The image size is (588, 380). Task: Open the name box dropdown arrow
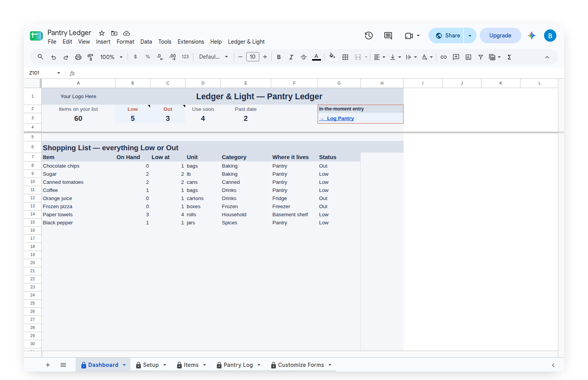[x=59, y=73]
